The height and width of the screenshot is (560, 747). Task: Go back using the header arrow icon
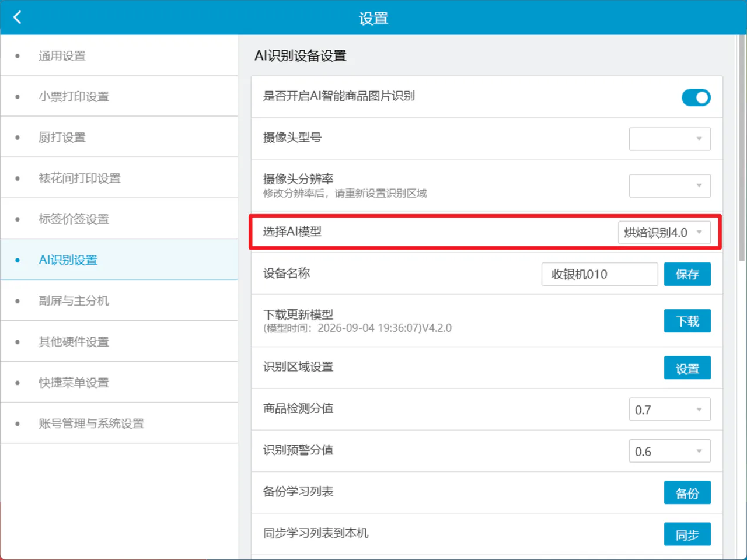pos(18,17)
